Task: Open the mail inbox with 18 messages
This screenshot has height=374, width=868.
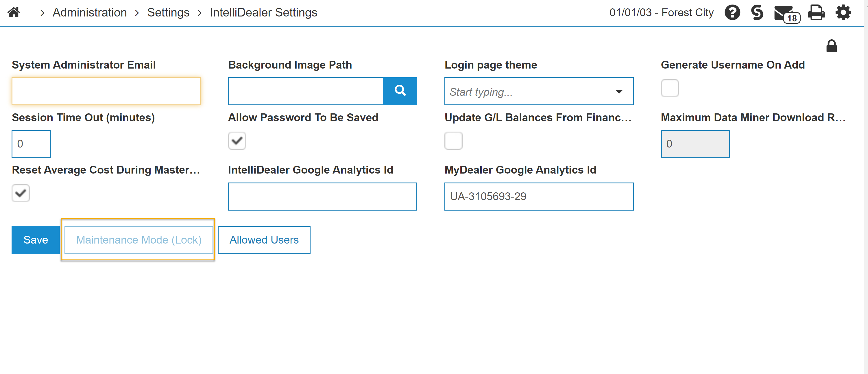Action: coord(787,14)
